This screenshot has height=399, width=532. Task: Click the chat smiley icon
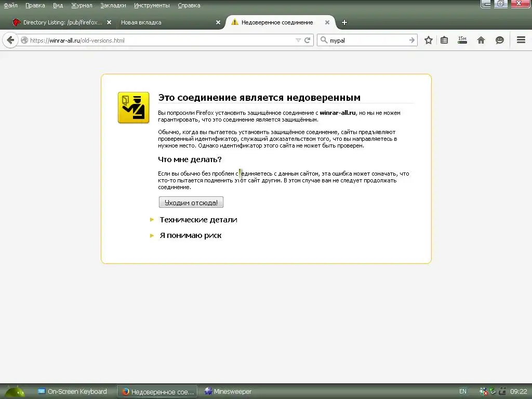499,41
